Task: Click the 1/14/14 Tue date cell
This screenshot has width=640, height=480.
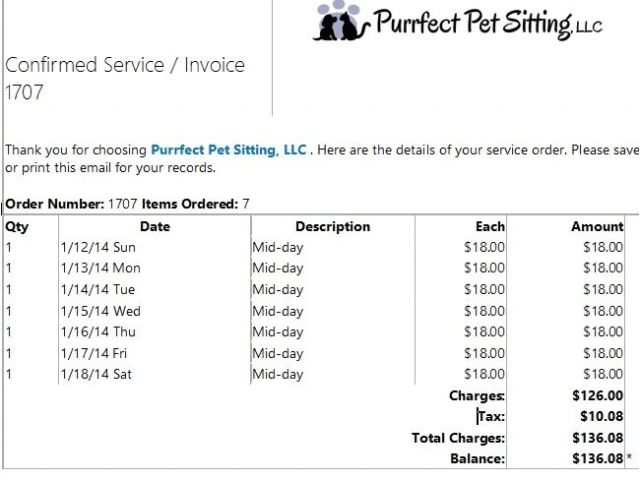Action: (98, 289)
